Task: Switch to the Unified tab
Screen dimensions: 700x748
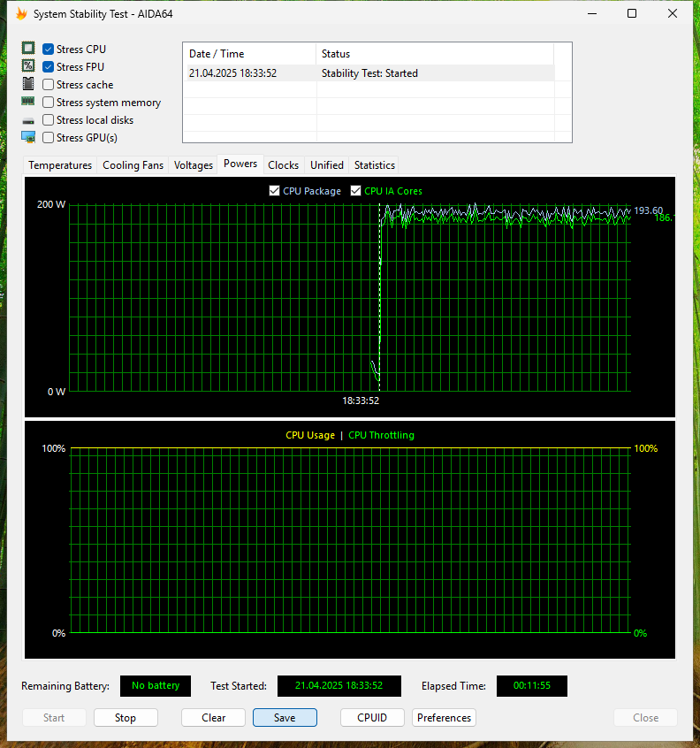Action: tap(327, 165)
